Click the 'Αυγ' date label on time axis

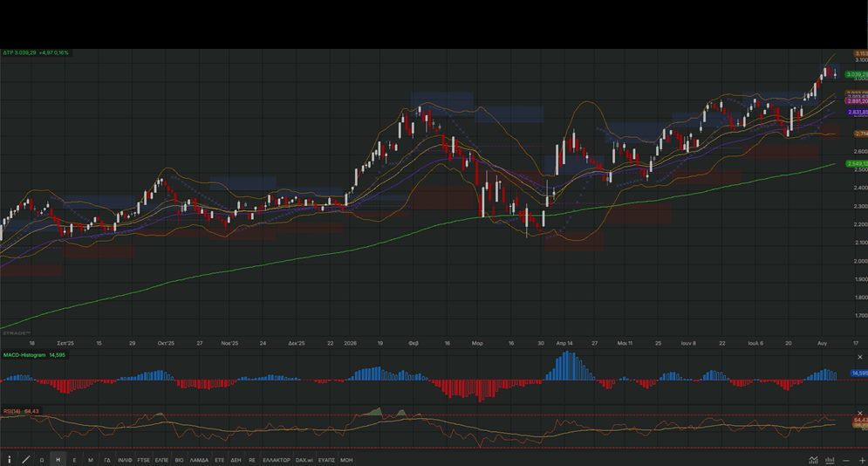pyautogui.click(x=822, y=343)
